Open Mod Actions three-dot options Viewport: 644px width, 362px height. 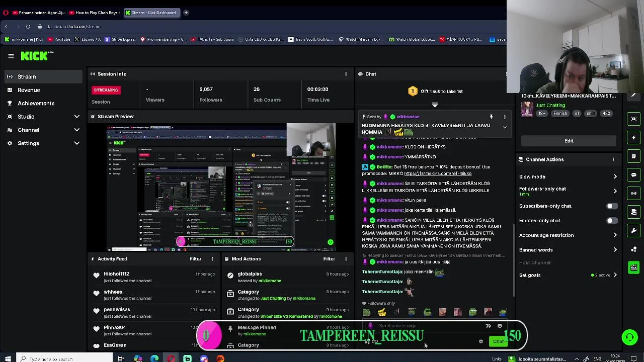click(346, 259)
